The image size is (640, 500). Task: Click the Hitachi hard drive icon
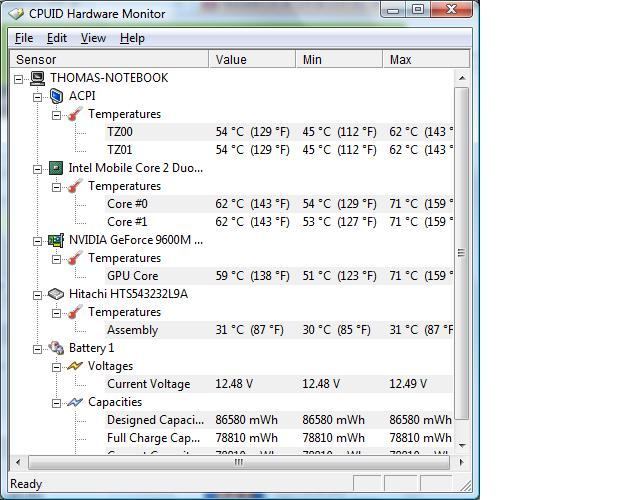[x=56, y=294]
